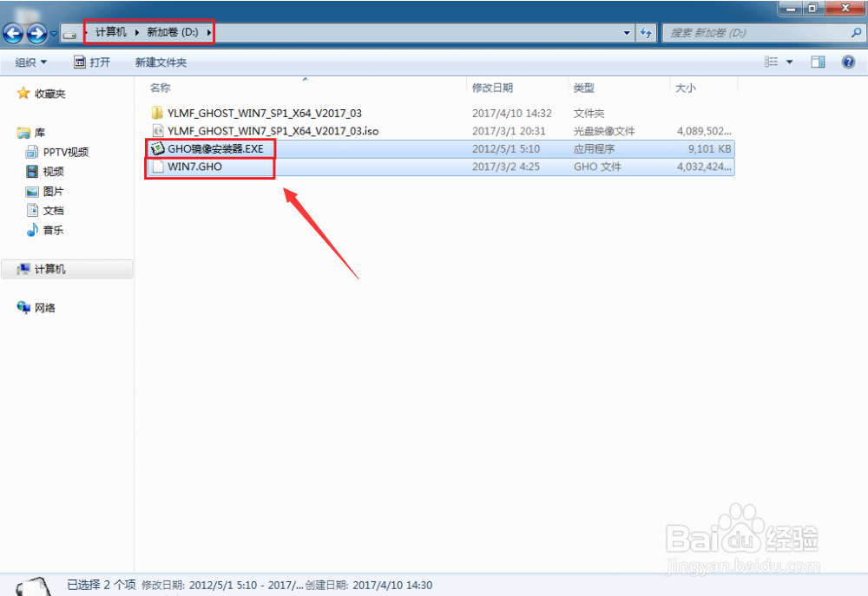Screen dimensions: 868x596
Task: Click the 9,101 KB size cell
Action: coord(709,148)
